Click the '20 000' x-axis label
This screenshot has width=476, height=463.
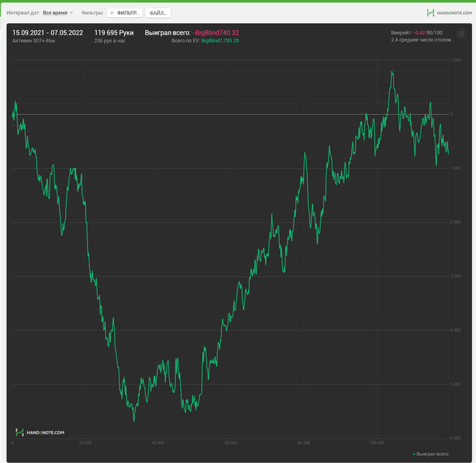(85, 443)
